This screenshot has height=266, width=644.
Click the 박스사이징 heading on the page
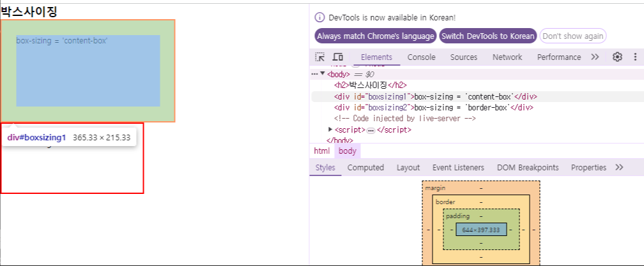point(29,11)
